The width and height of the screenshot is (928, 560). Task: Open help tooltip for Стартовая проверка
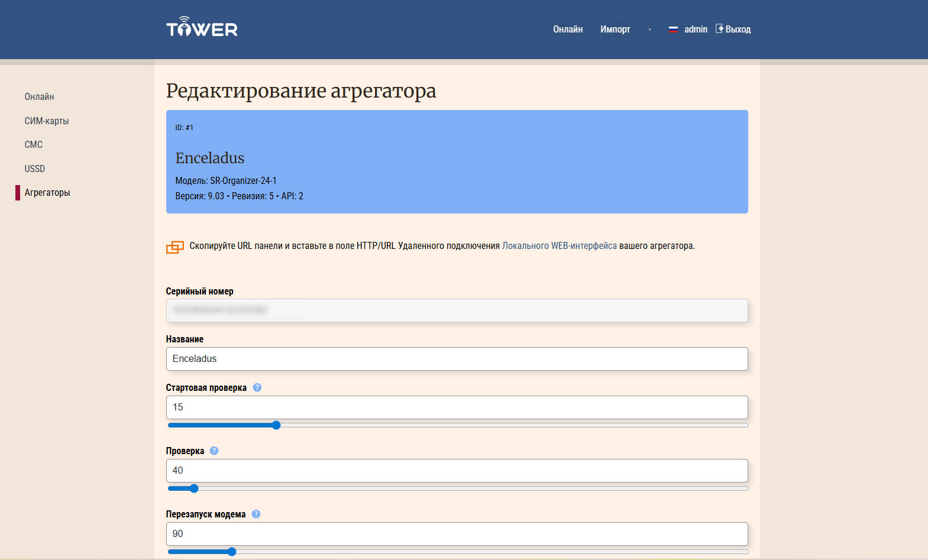(x=257, y=388)
